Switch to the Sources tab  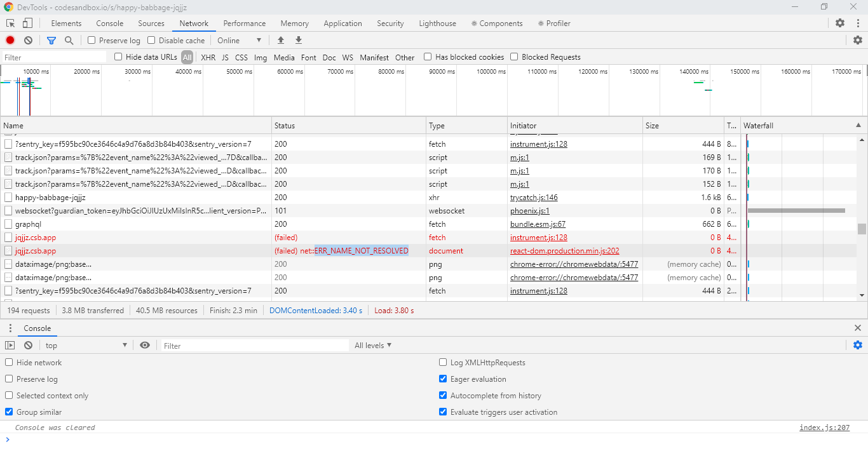(x=151, y=23)
